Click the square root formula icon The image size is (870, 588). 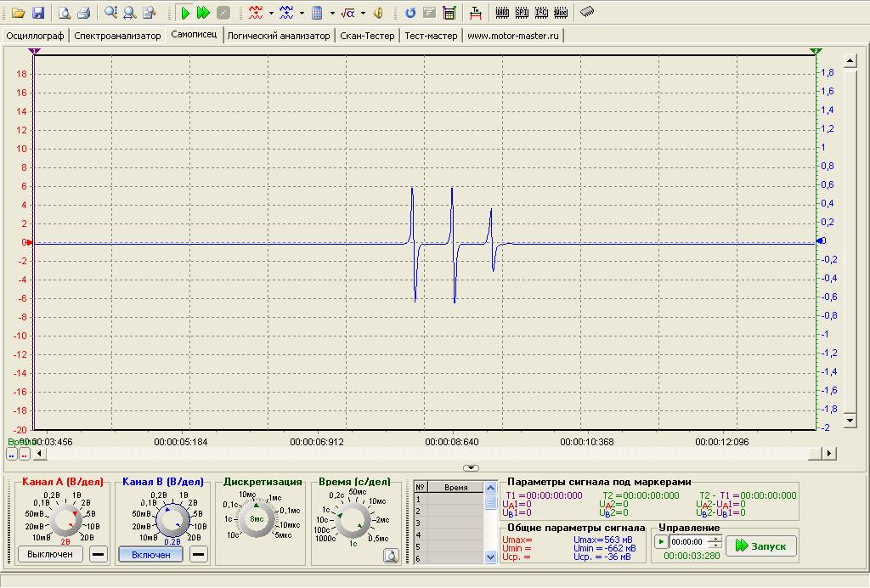[x=347, y=12]
